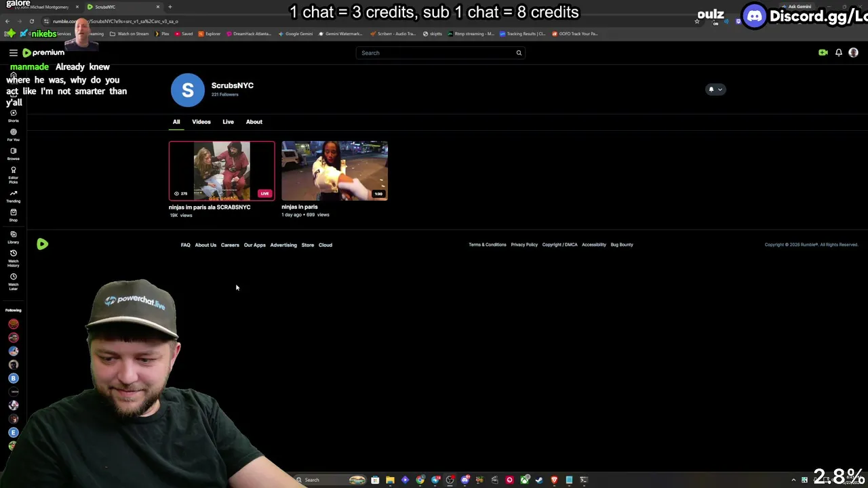Open the notifications bell in header
The width and height of the screenshot is (868, 488).
(839, 53)
